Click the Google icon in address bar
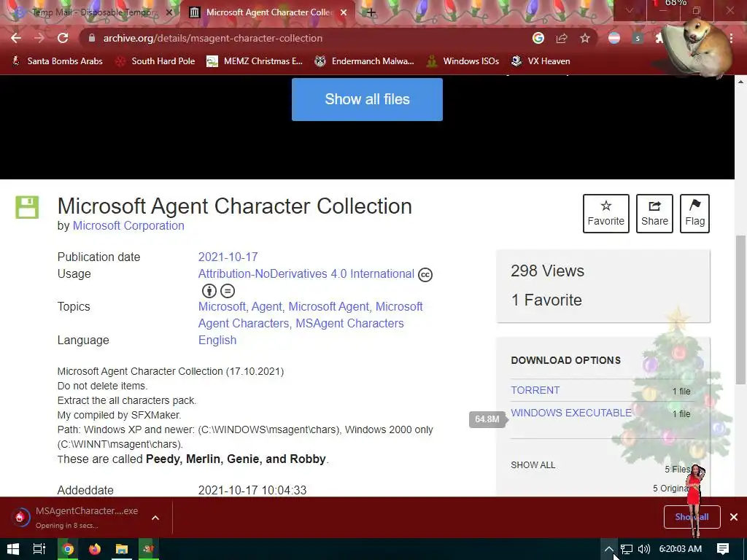 pyautogui.click(x=538, y=38)
